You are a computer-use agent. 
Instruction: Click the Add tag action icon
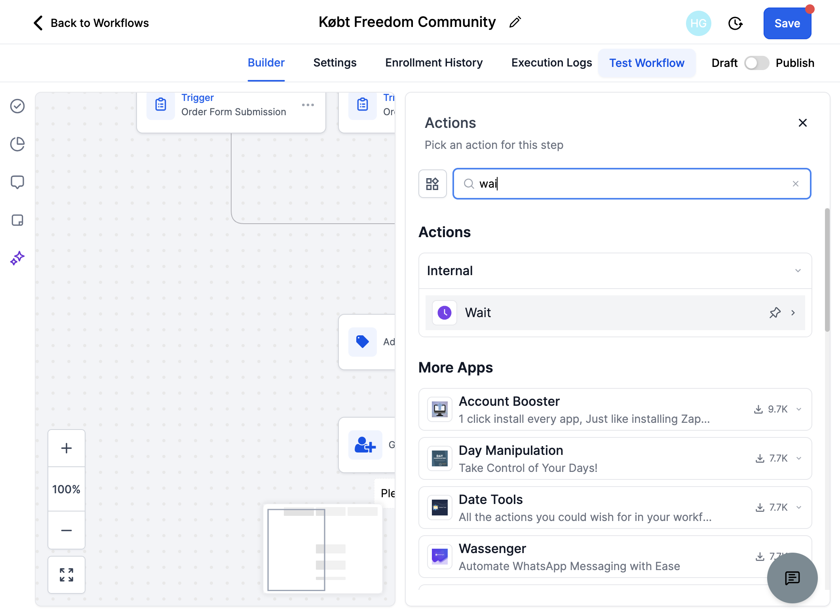(x=363, y=342)
